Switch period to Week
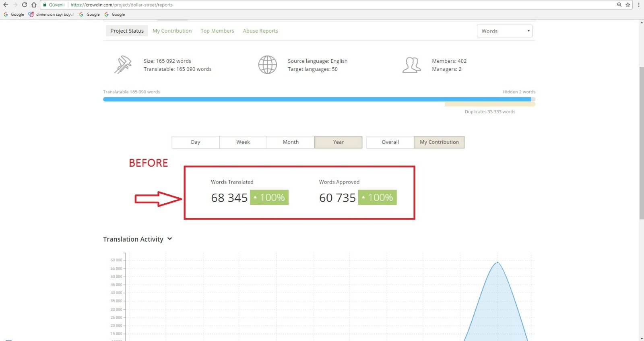Image resolution: width=644 pixels, height=341 pixels. 243,142
